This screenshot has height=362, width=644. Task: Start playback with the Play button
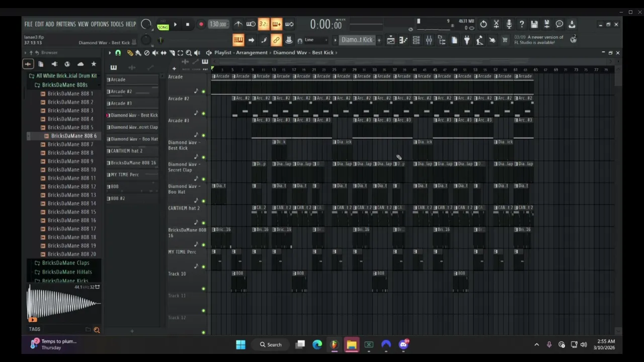(x=175, y=24)
